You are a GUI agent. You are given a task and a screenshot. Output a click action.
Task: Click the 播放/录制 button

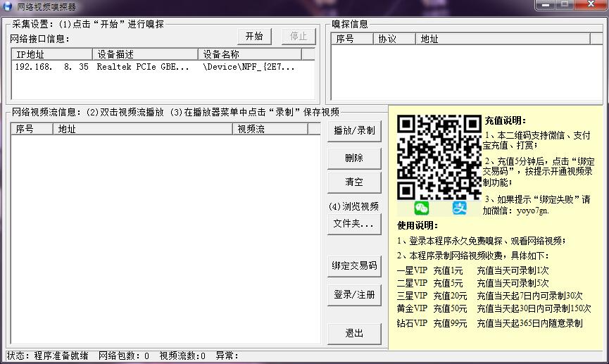point(354,131)
